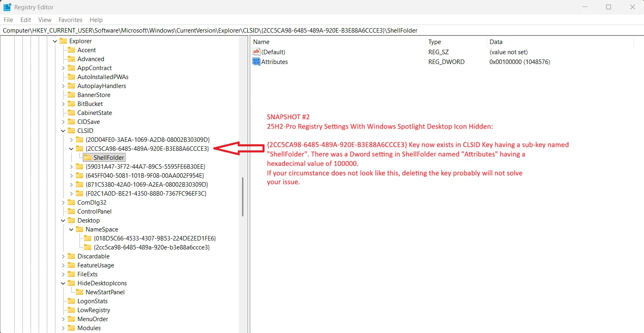
Task: Open the Favorites menu
Action: (71, 20)
